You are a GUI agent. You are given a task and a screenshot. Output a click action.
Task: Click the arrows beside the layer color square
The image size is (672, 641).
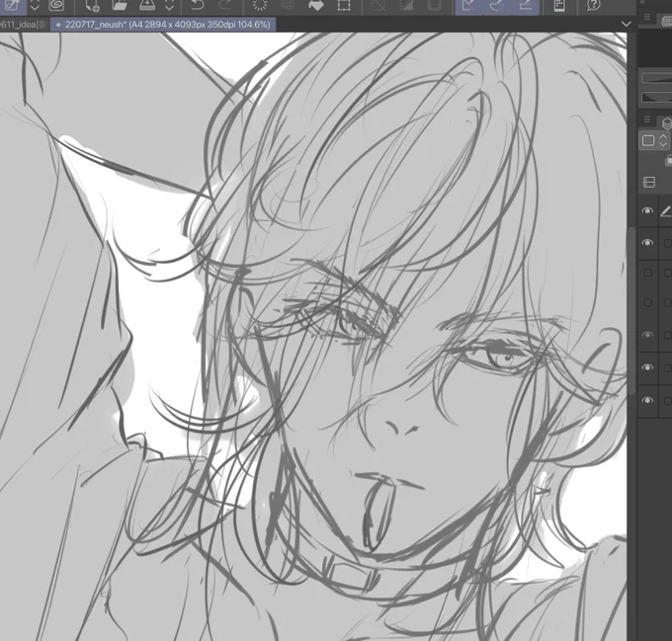663,140
